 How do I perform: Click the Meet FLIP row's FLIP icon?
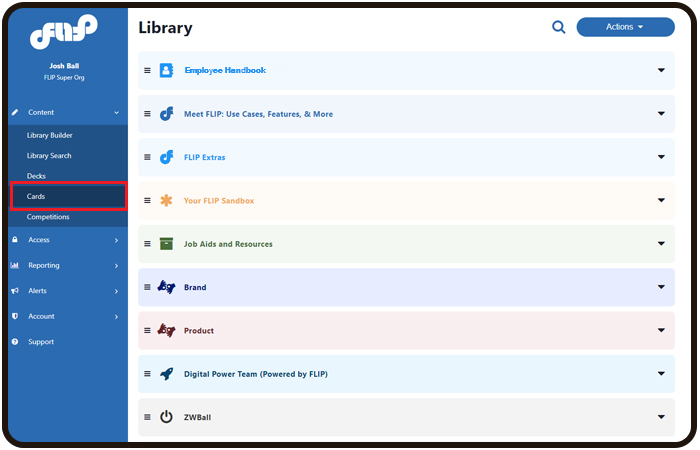tap(166, 114)
